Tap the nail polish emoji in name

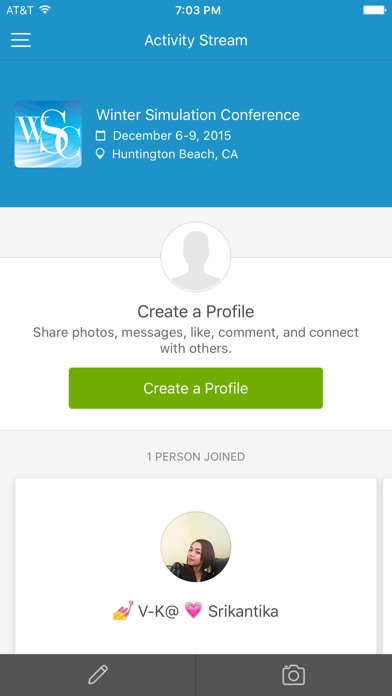click(x=123, y=611)
